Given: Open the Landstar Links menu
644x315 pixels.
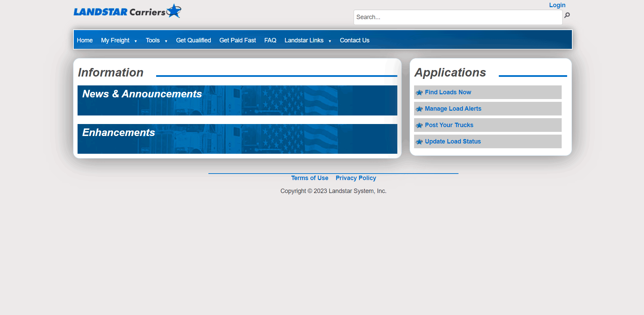Looking at the screenshot, I should (x=304, y=40).
